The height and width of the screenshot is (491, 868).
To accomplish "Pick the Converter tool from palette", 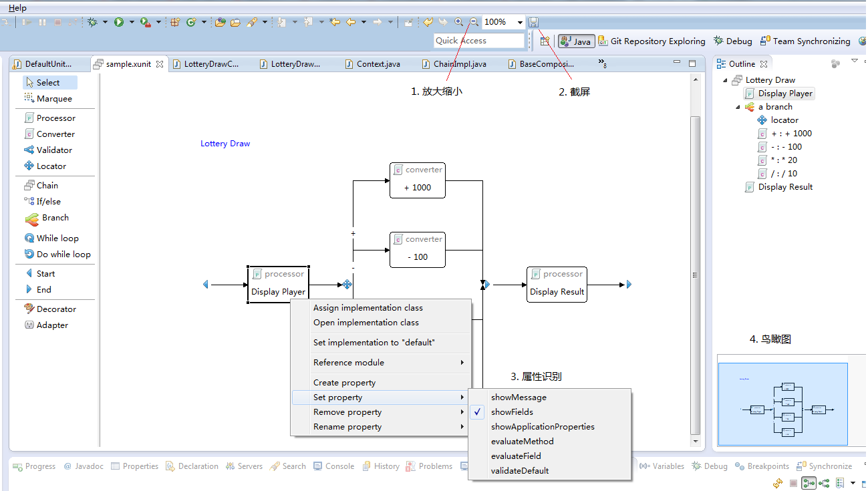I will coord(50,134).
